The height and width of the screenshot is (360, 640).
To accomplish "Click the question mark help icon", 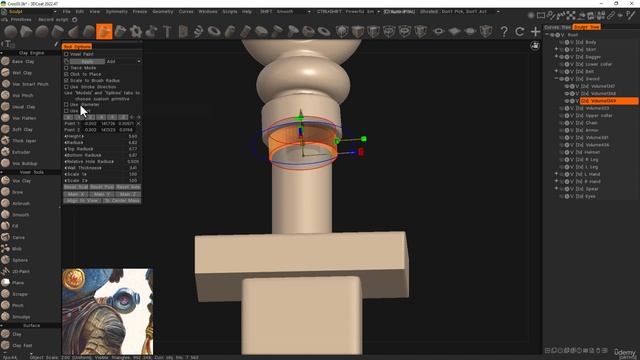I will coord(504,31).
